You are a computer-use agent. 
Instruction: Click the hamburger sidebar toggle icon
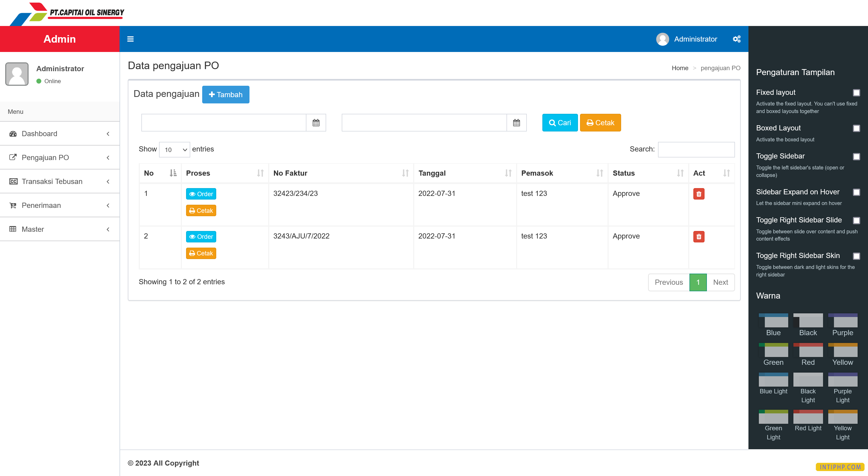[130, 39]
